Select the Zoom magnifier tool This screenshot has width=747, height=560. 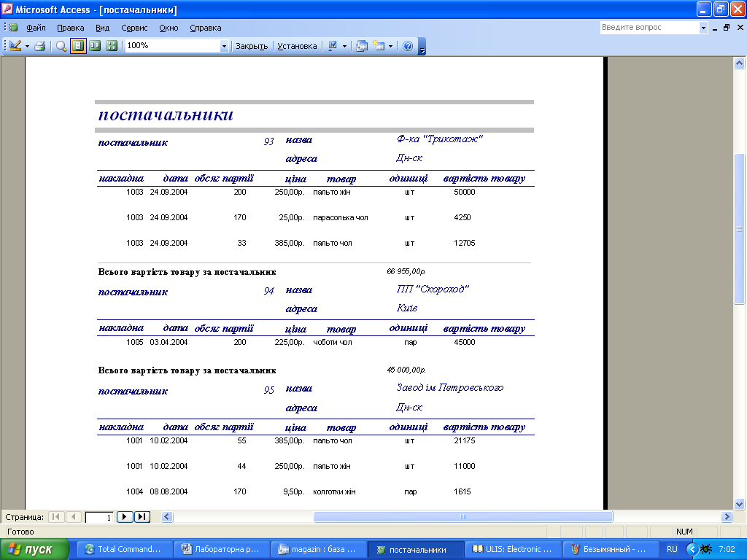(x=61, y=46)
